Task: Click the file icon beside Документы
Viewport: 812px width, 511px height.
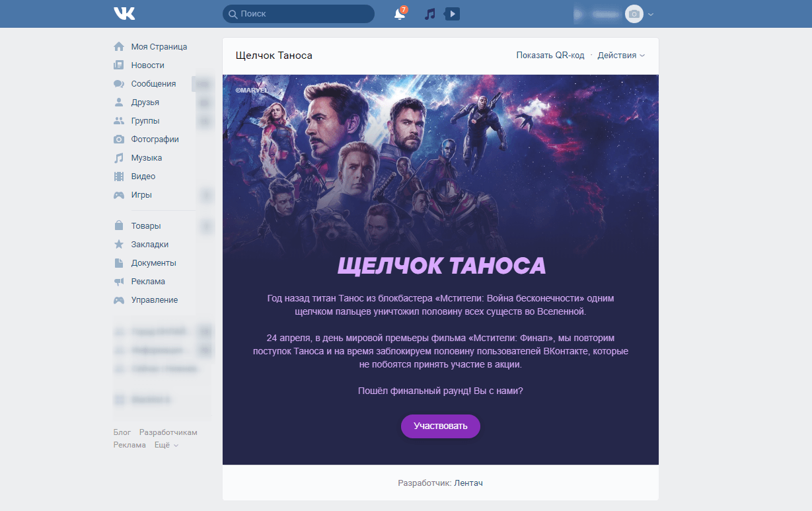Action: pos(119,263)
